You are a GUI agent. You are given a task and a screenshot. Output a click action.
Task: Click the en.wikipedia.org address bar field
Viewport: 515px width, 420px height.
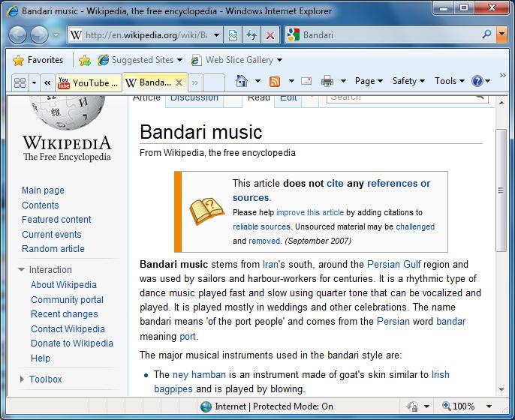click(146, 34)
